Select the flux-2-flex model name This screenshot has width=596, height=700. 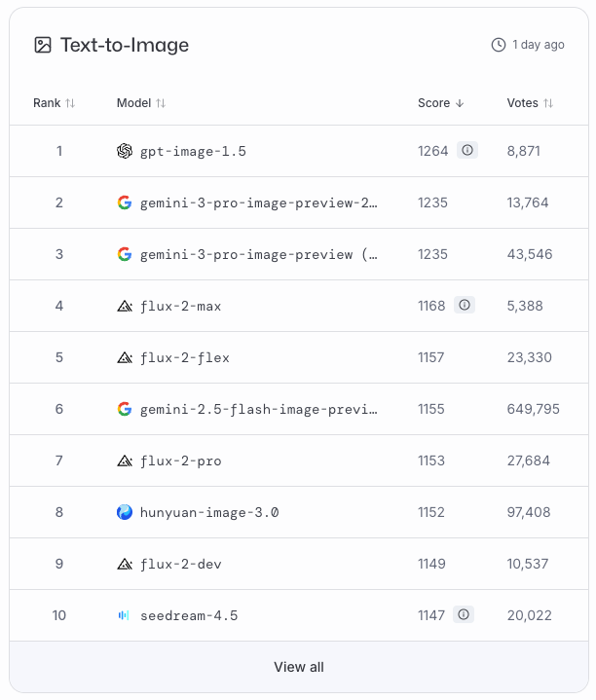(x=184, y=357)
